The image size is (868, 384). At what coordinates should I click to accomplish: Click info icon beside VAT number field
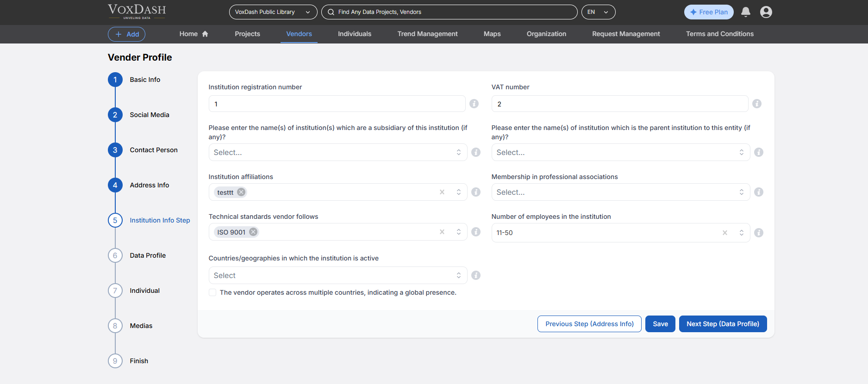(x=757, y=104)
